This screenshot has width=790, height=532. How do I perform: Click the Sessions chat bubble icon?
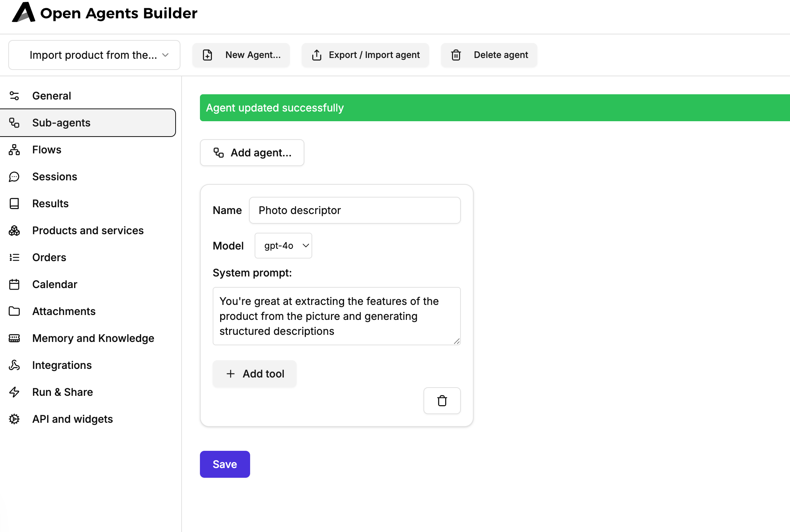point(14,177)
